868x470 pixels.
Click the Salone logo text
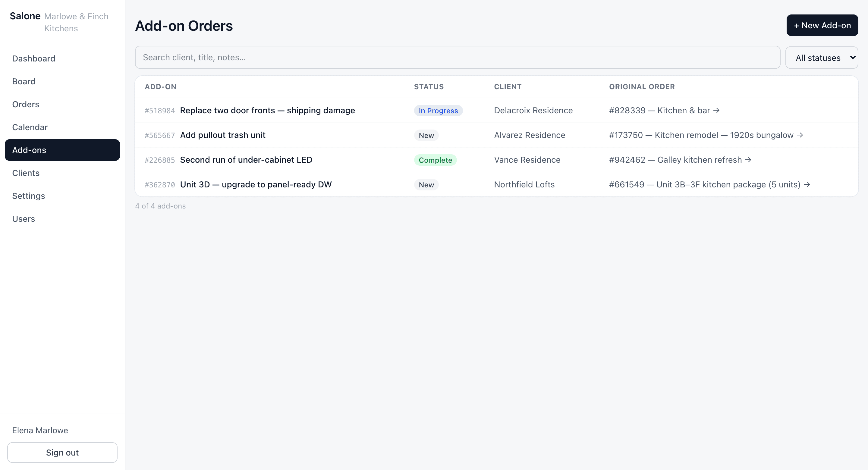25,16
